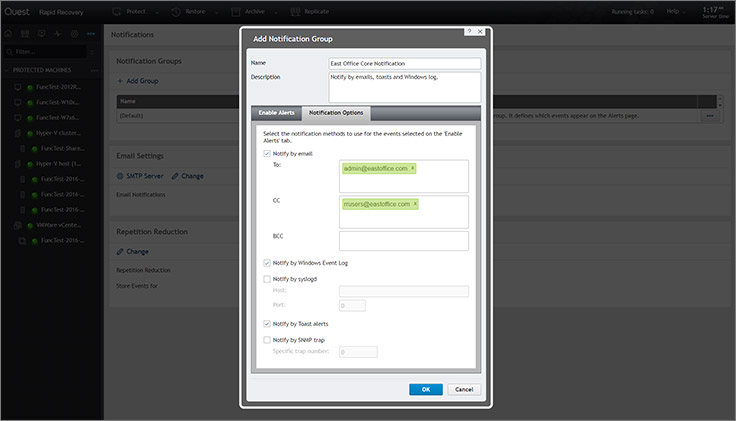Click the Description text area
Image resolution: width=736 pixels, height=421 pixels.
405,87
